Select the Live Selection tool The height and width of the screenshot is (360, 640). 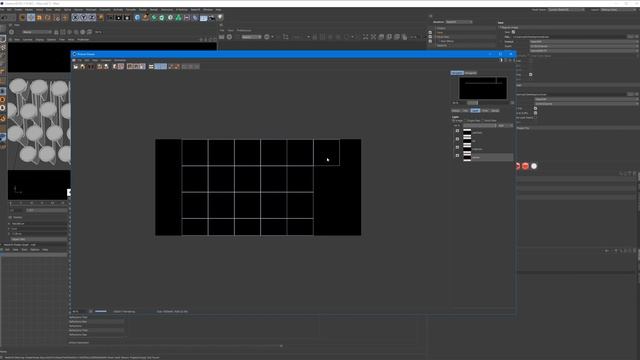click(22, 18)
